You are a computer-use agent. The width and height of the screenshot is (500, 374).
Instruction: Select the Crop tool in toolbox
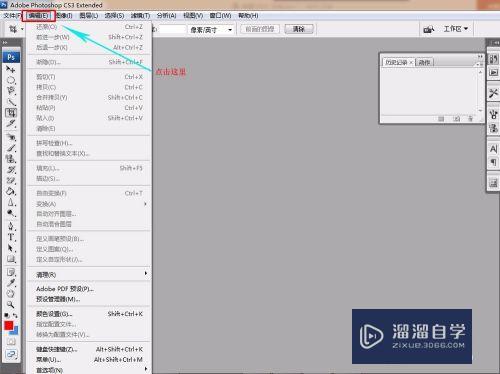click(11, 113)
